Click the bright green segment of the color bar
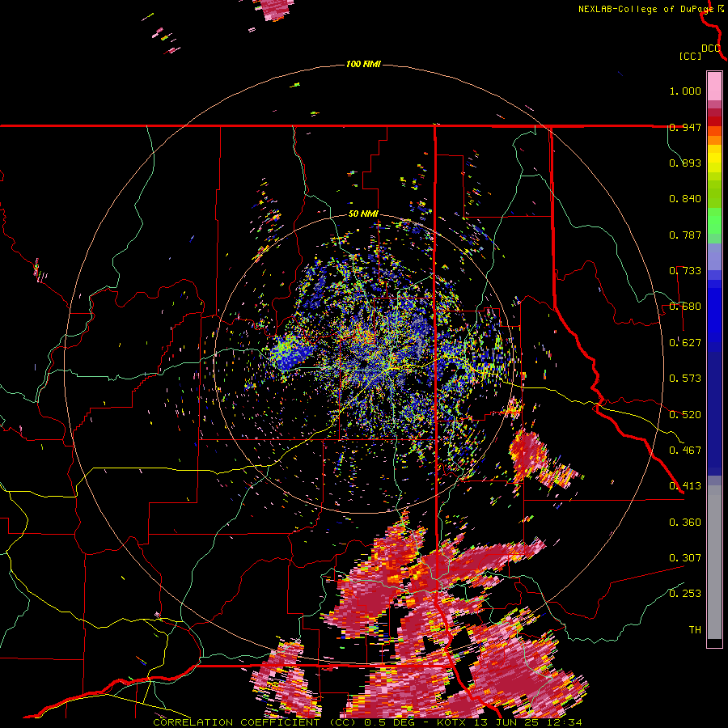 pyautogui.click(x=714, y=221)
